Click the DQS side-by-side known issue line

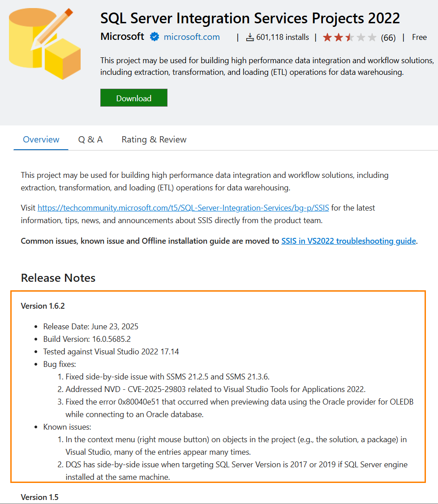[x=236, y=471]
